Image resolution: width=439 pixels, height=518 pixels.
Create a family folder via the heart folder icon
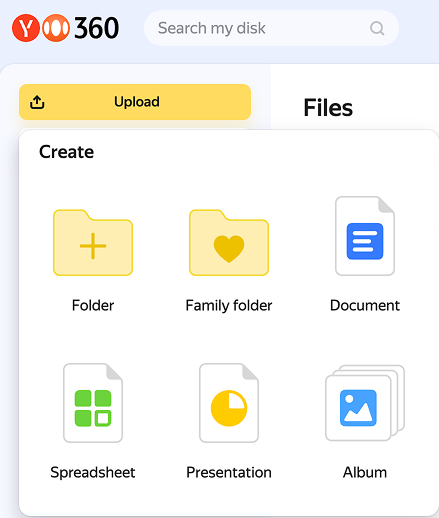tap(229, 242)
